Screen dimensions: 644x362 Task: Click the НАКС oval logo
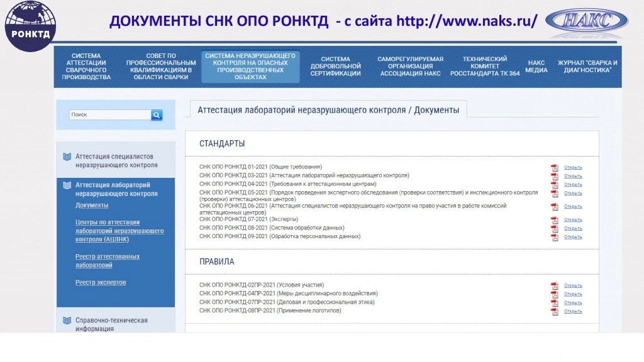587,21
